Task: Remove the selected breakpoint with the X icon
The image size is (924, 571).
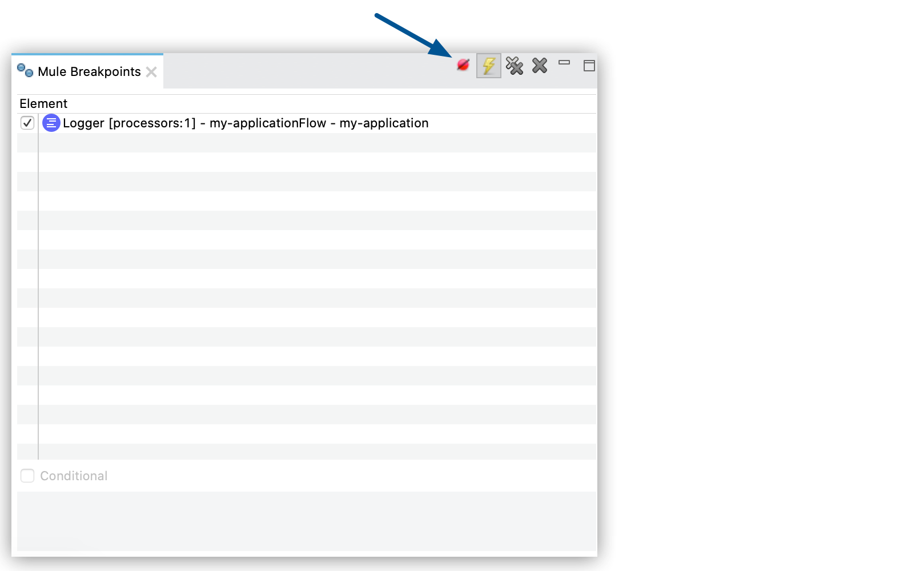Action: tap(539, 66)
